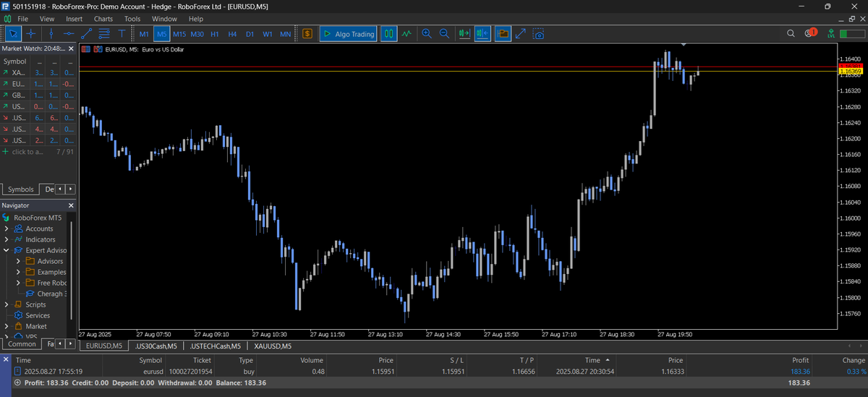Open the dollar-sign trading icon
Viewport: 868px width, 397px height.
click(x=307, y=33)
